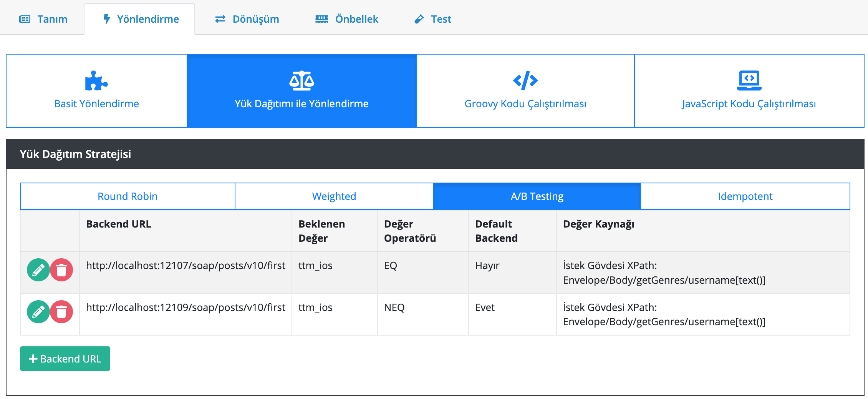
Task: Click the Groovy code brackets icon
Action: 525,81
